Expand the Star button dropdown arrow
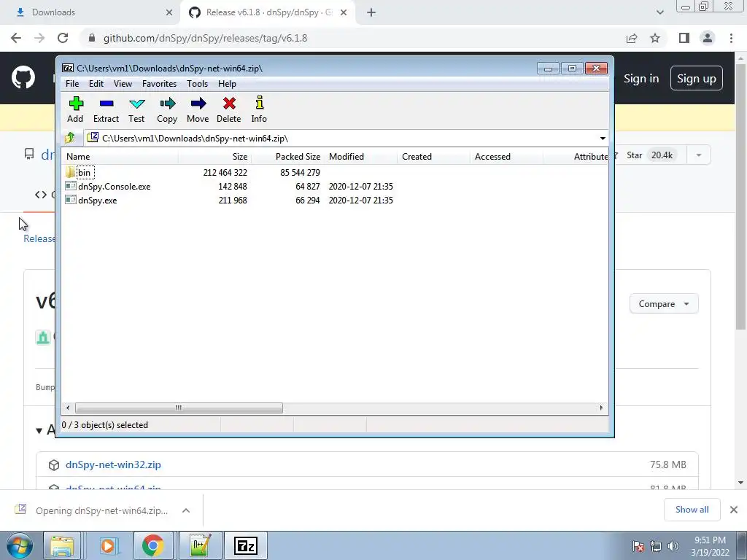Screen dimensions: 747x560 (699, 155)
